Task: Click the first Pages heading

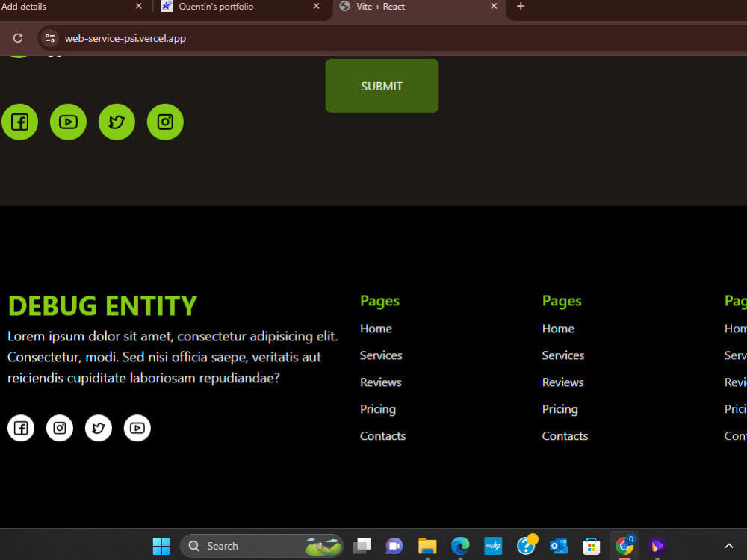Action: pyautogui.click(x=379, y=301)
